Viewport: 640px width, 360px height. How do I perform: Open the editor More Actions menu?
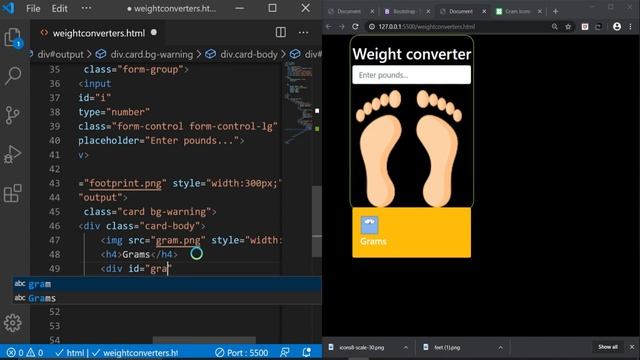[x=303, y=32]
